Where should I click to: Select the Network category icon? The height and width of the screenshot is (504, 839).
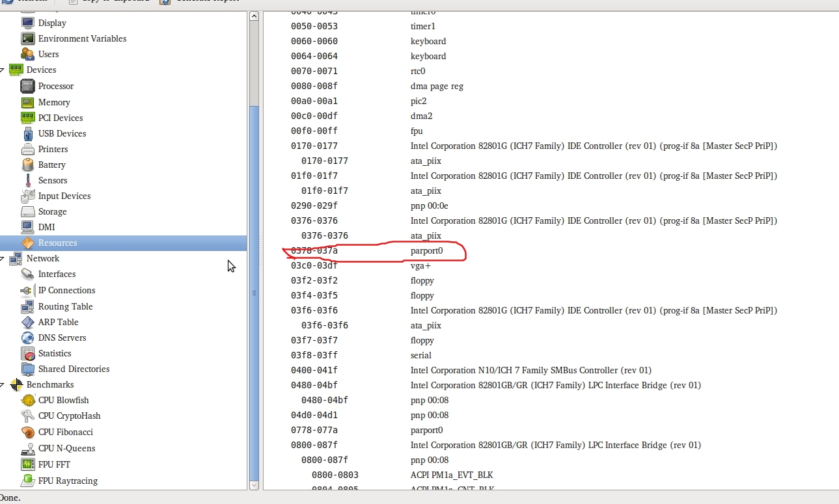[x=16, y=258]
